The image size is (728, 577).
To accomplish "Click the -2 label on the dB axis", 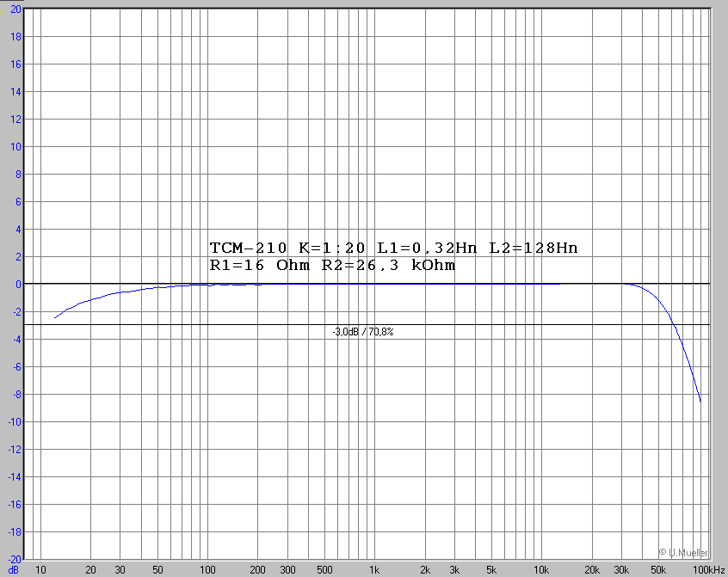I will (x=16, y=311).
